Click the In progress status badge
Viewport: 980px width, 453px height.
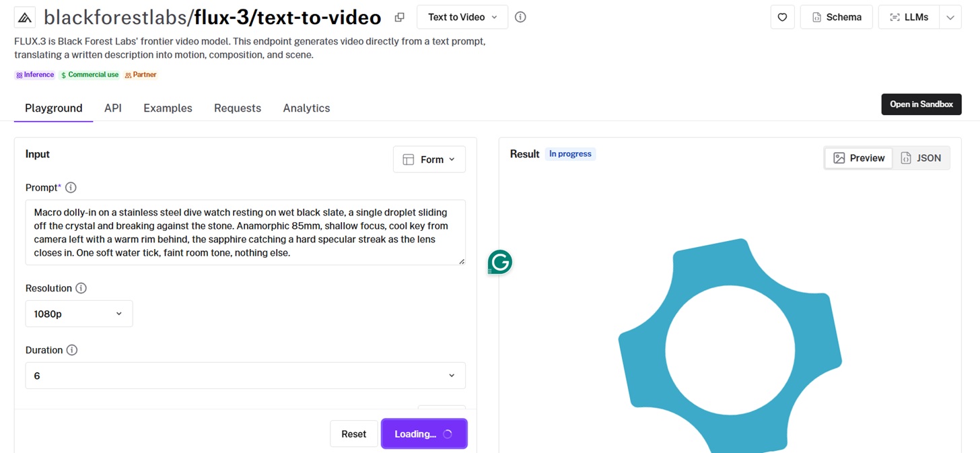[x=570, y=154]
